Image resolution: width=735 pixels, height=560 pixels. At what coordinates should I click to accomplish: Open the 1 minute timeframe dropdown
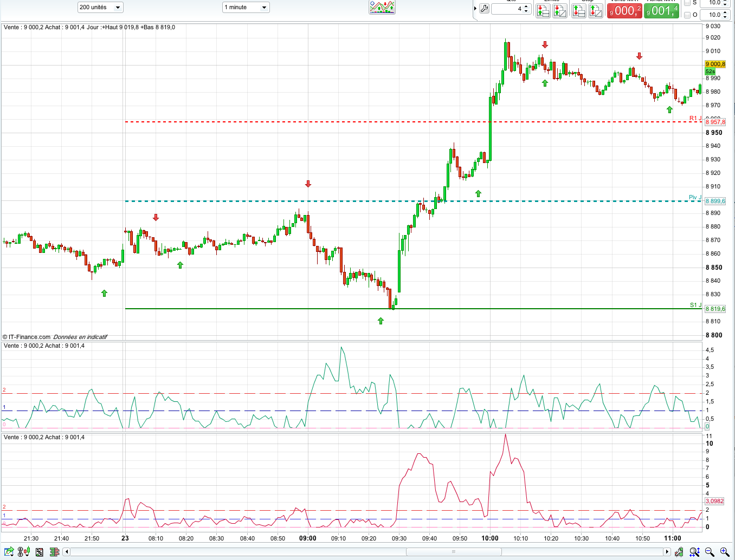tap(246, 7)
